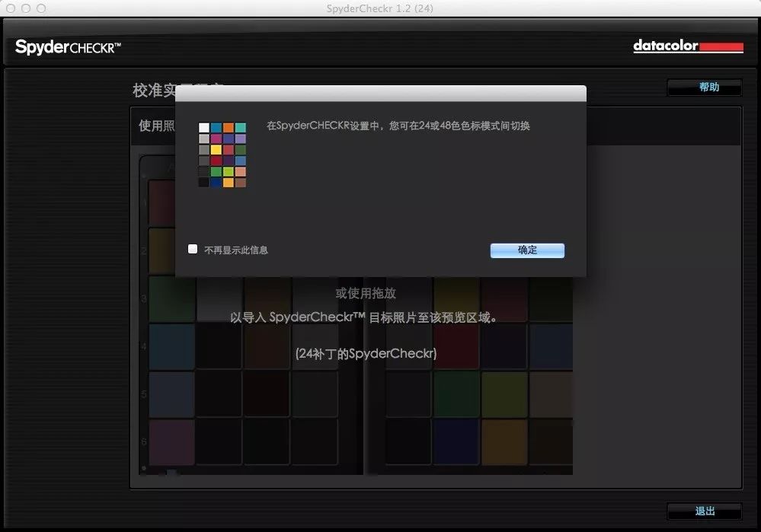761x532 pixels.
Task: Click the 以导入 SpyderCheckr 目标照片 instruction line
Action: pyautogui.click(x=363, y=317)
